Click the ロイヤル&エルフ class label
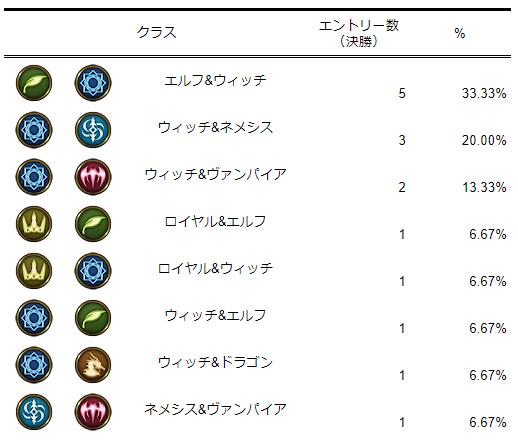The height and width of the screenshot is (448, 518). coord(215,221)
